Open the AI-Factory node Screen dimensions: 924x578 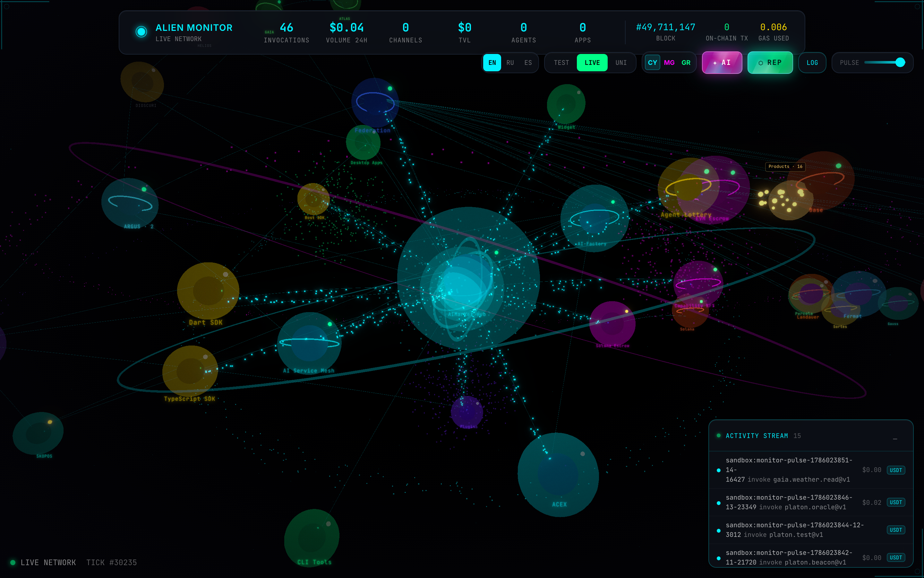[595, 218]
